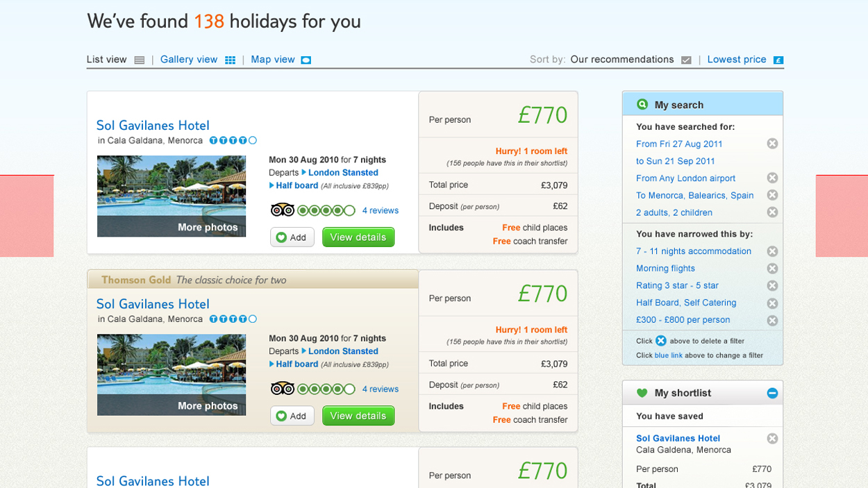
Task: Open the Map view tab
Action: [x=273, y=60]
